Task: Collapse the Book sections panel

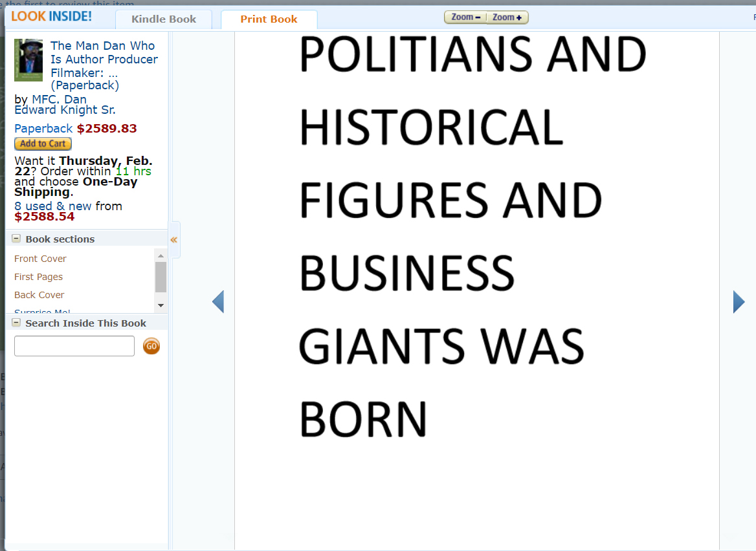Action: coord(16,239)
